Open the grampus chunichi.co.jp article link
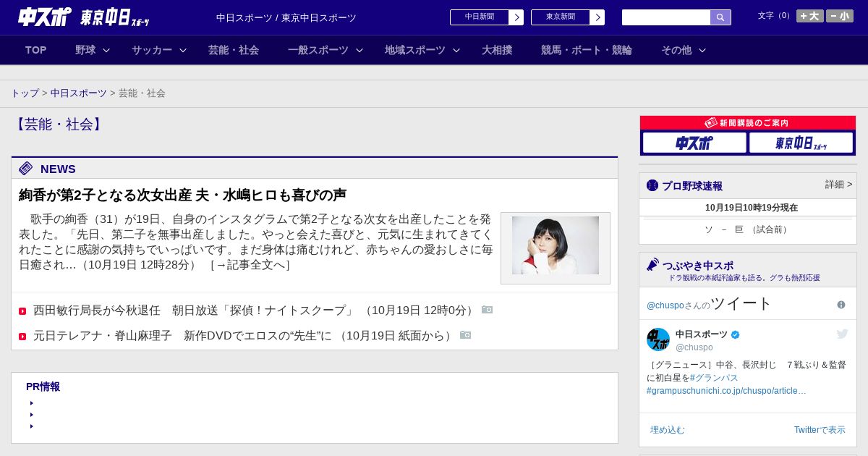 coord(726,391)
